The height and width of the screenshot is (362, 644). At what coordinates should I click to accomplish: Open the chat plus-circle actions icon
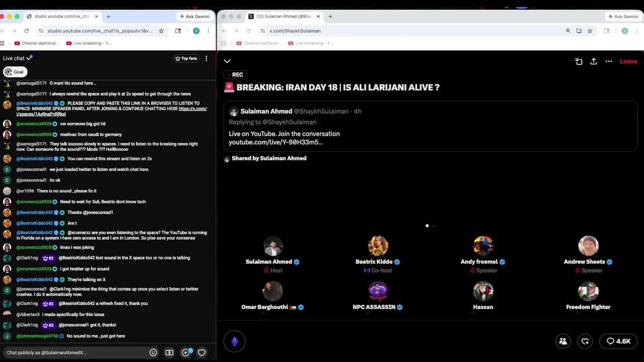click(x=186, y=352)
